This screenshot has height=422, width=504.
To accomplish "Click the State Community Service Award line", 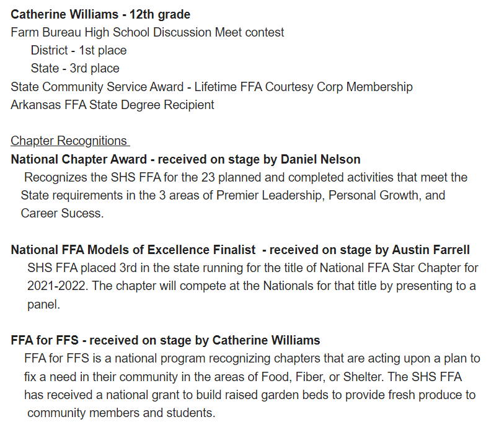I will point(211,87).
